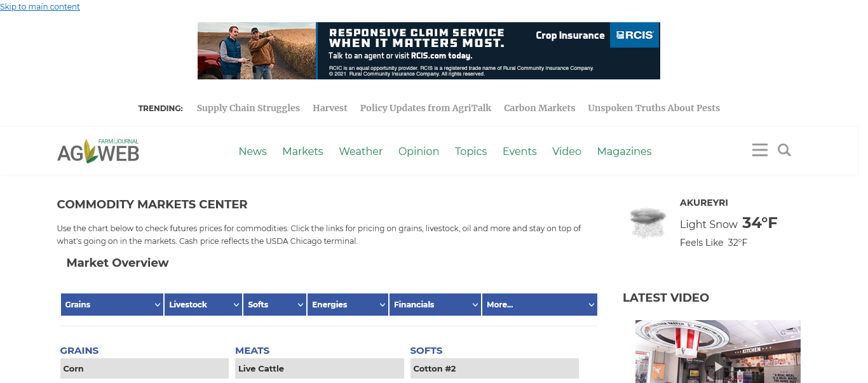Play the latest video thumbnail
Image resolution: width=868 pixels, height=383 pixels.
pyautogui.click(x=717, y=366)
